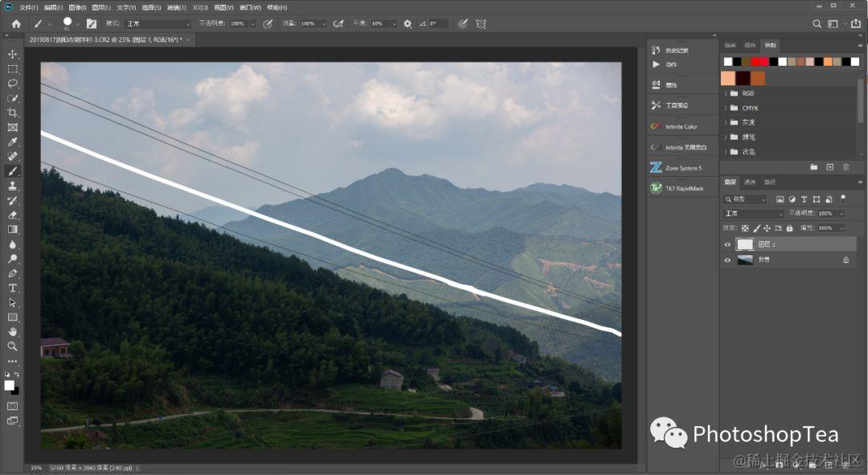Select the Crop tool
The height and width of the screenshot is (475, 868).
tap(12, 113)
